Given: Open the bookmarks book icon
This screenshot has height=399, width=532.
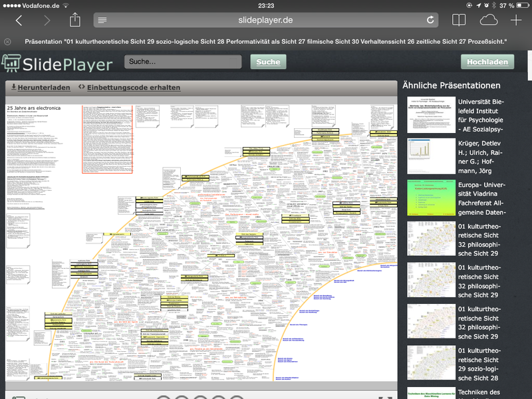Looking at the screenshot, I should point(458,20).
